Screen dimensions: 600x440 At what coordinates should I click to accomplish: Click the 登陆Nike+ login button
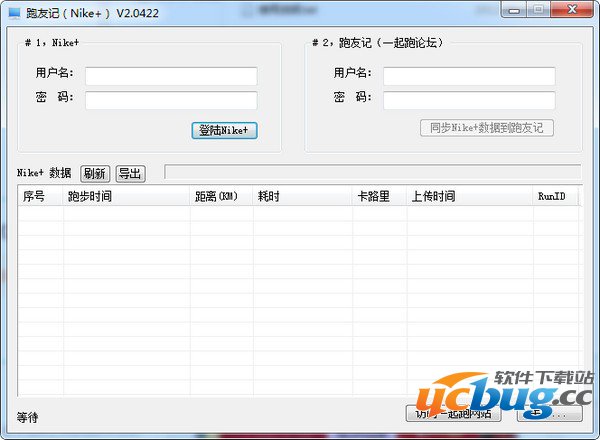224,130
